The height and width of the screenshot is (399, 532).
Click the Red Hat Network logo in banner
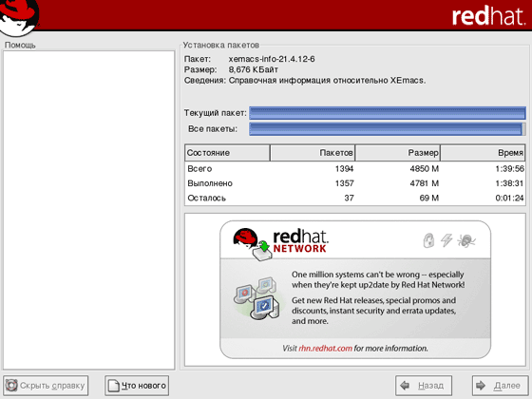[x=280, y=243]
